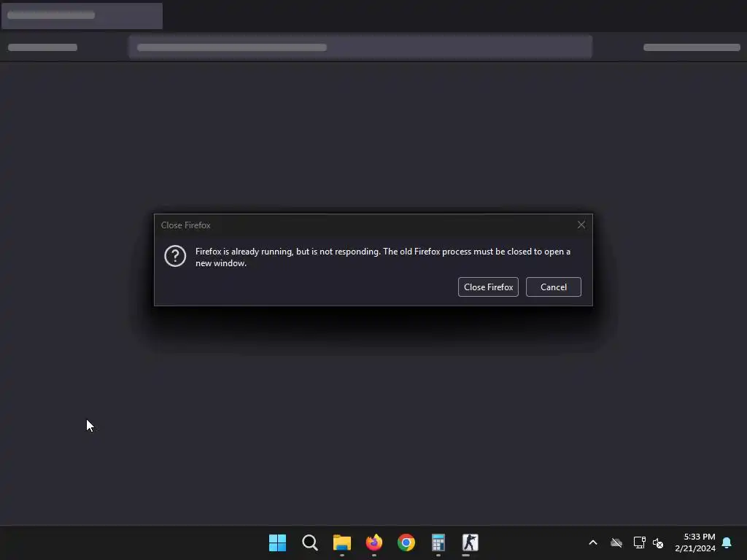Open the notifications bell icon
Image resolution: width=747 pixels, height=560 pixels.
(x=727, y=542)
